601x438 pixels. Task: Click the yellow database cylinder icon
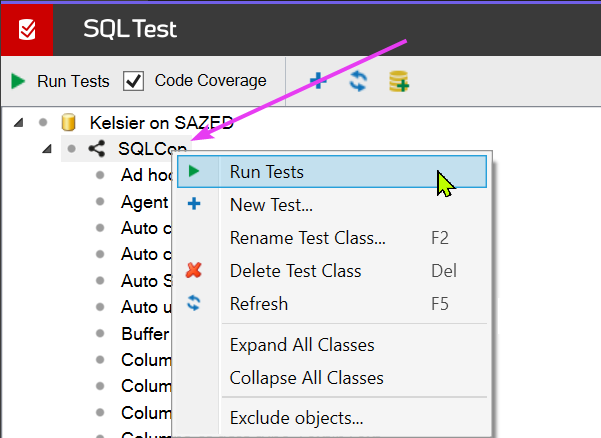pyautogui.click(x=68, y=122)
